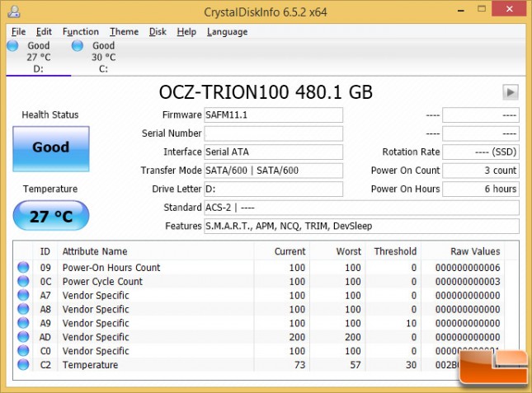Click the Power On Hours field 6 hours
The height and width of the screenshot is (393, 532).
click(x=481, y=189)
